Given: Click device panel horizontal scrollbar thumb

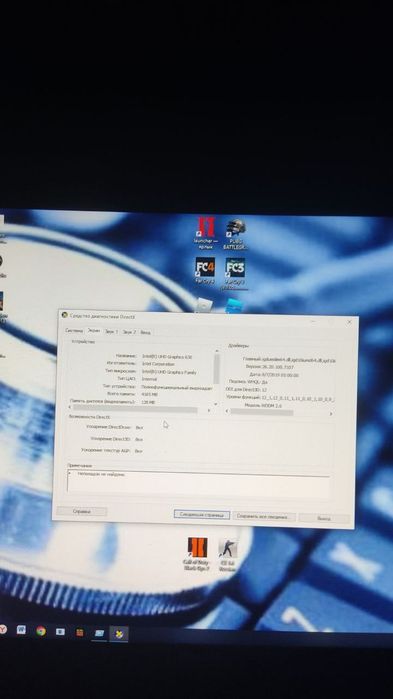Looking at the screenshot, I should [135, 409].
